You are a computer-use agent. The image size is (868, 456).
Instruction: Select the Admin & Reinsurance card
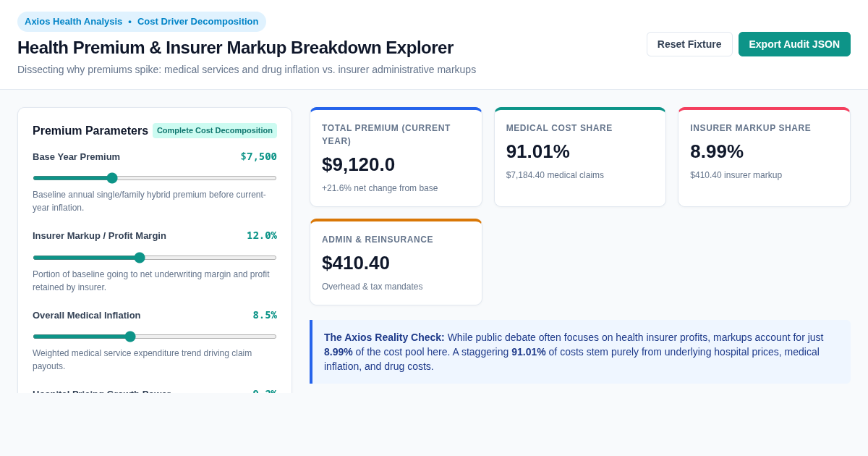point(396,262)
